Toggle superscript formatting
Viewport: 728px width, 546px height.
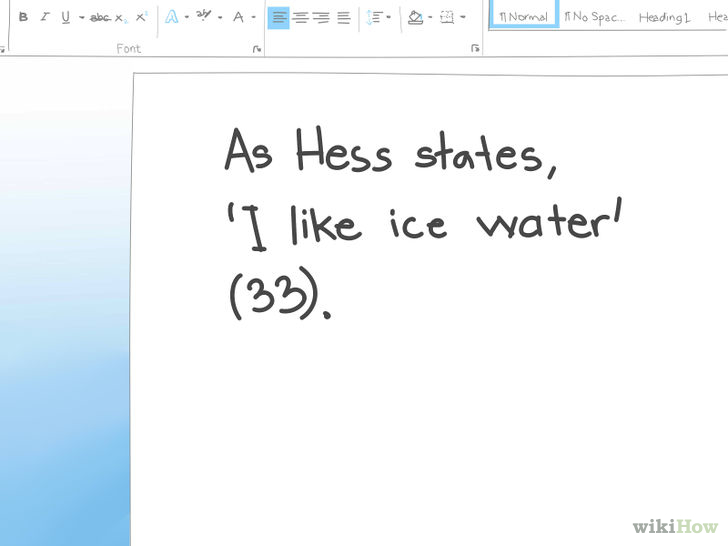click(141, 17)
